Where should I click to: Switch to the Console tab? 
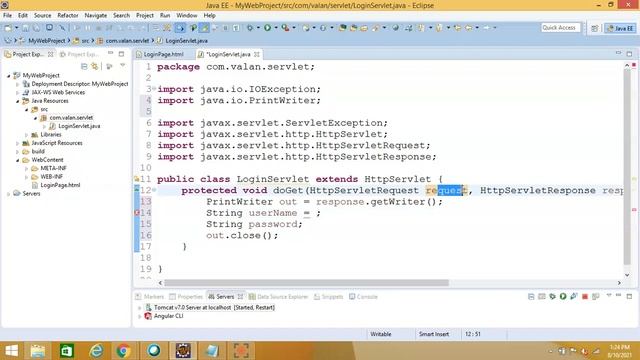click(363, 297)
